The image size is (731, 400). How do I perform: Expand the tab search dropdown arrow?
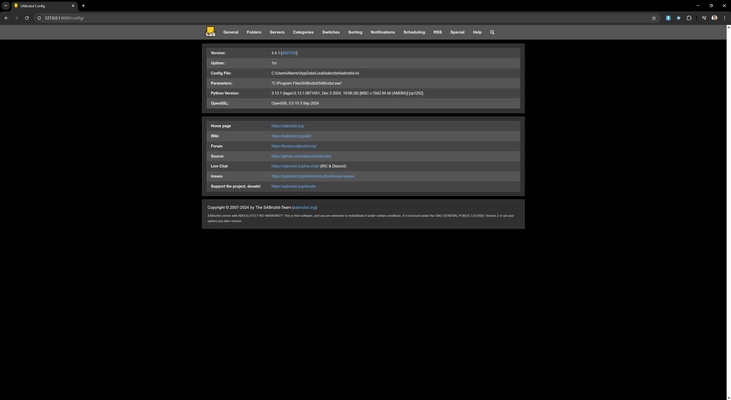click(6, 6)
